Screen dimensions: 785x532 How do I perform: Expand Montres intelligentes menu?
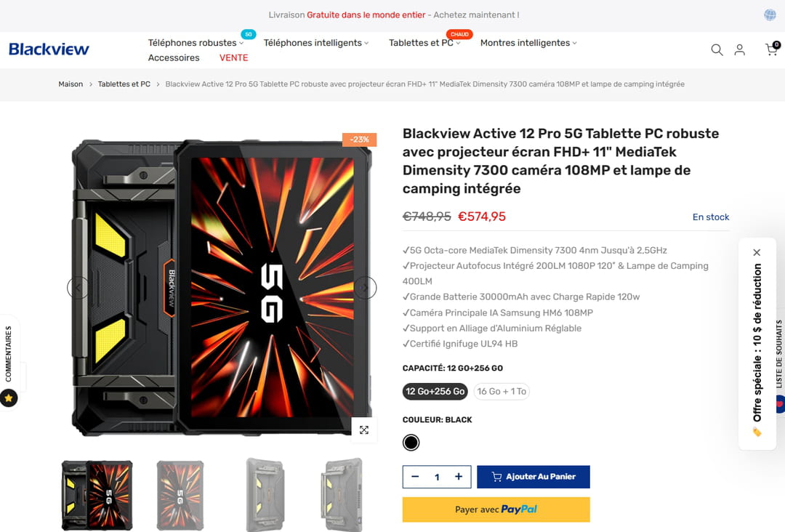[x=528, y=43]
